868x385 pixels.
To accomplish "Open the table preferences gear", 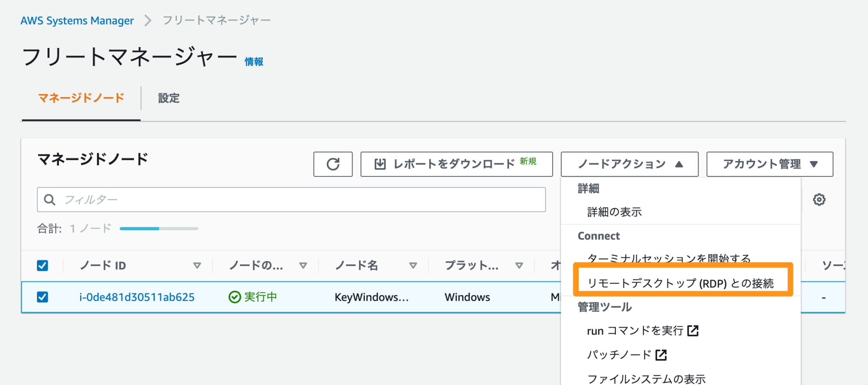I will pos(819,199).
